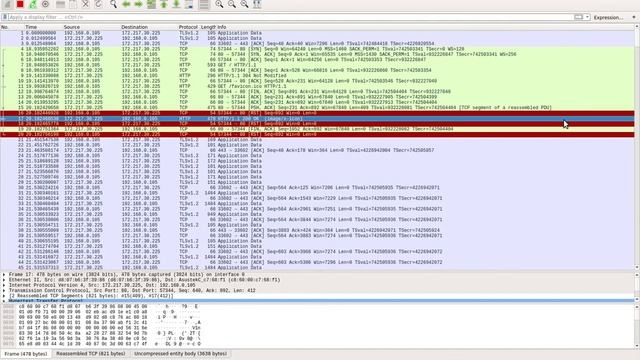Zoom in the main window text

coord(219,4)
